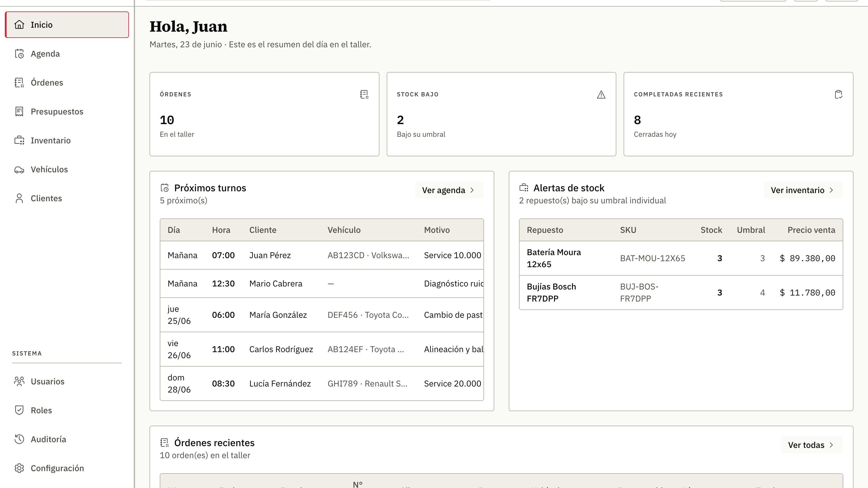Image resolution: width=868 pixels, height=488 pixels.
Task: Click the Clientes person icon
Action: [x=19, y=199]
